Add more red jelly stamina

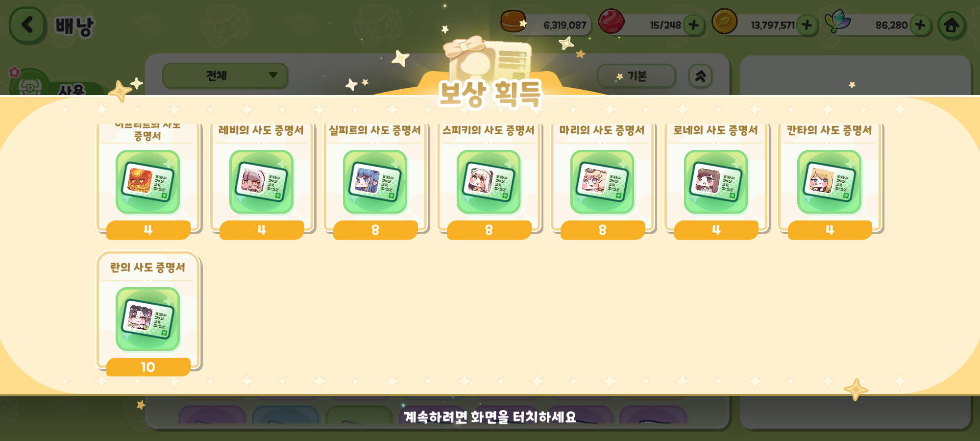pyautogui.click(x=693, y=25)
